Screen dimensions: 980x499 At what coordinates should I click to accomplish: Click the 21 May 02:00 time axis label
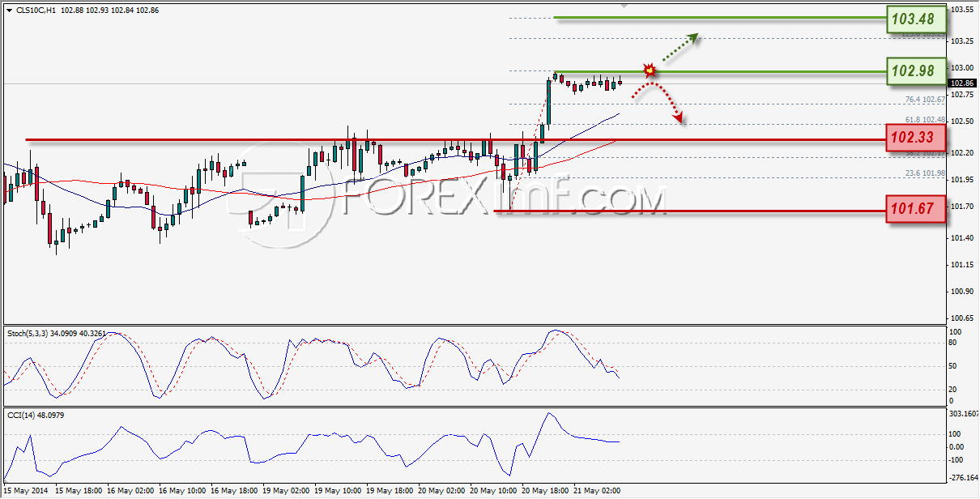pos(596,491)
